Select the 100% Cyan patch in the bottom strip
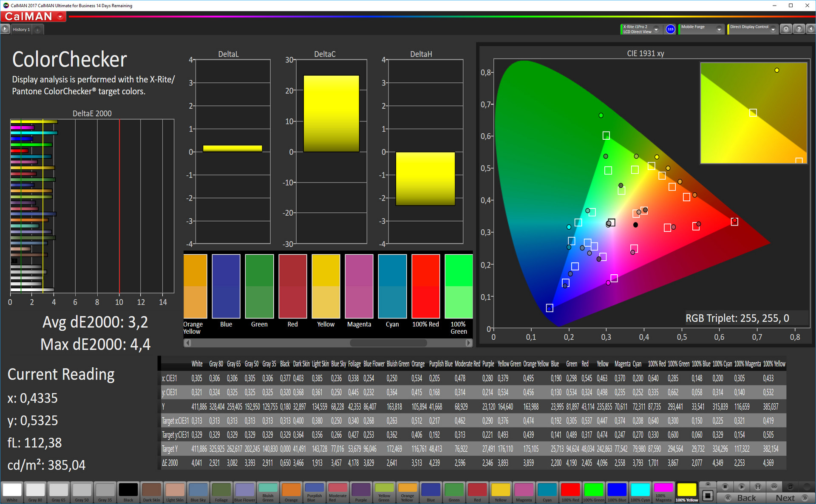 click(640, 493)
